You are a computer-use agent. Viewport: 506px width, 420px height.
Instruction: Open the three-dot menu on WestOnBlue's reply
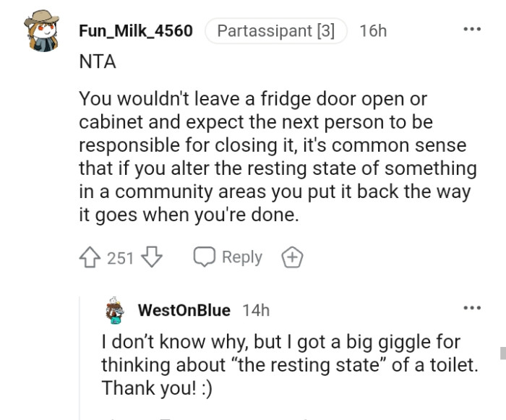pyautogui.click(x=472, y=309)
